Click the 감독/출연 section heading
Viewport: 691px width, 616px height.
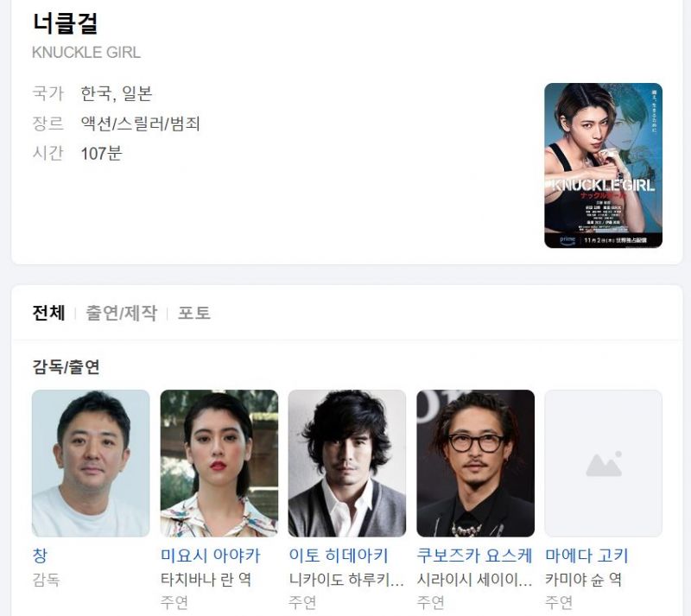click(67, 367)
